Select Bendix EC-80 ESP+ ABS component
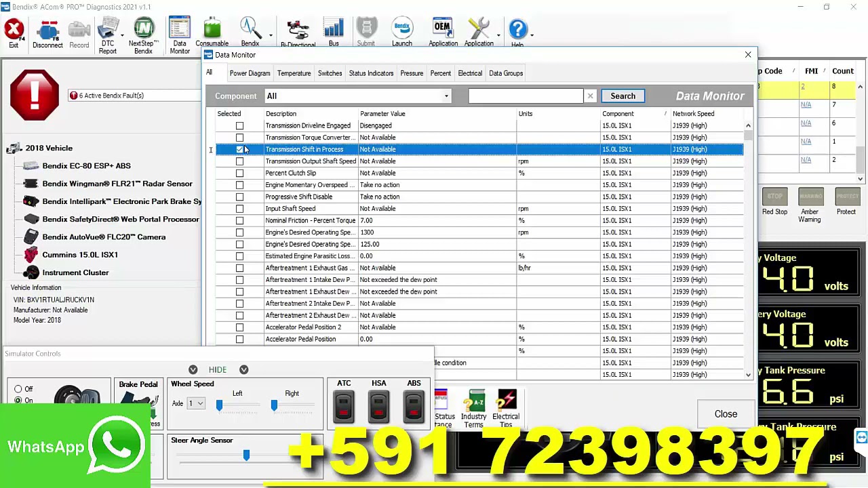This screenshot has height=488, width=868. click(x=86, y=165)
